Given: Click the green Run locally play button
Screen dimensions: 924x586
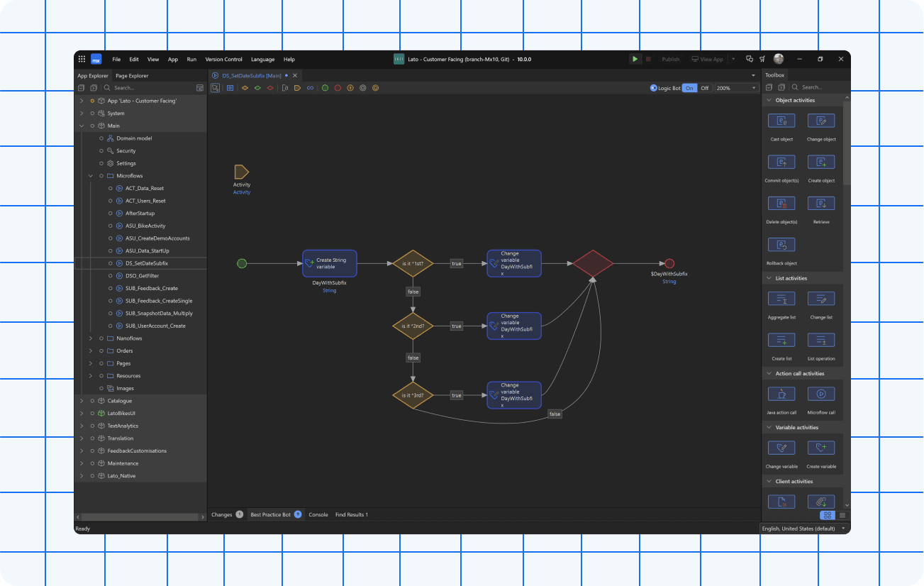Looking at the screenshot, I should pos(635,59).
